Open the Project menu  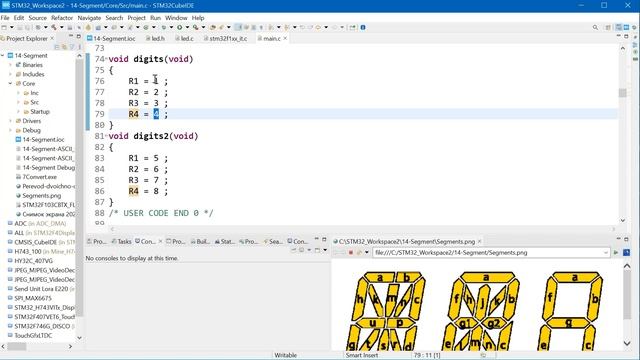(136, 18)
